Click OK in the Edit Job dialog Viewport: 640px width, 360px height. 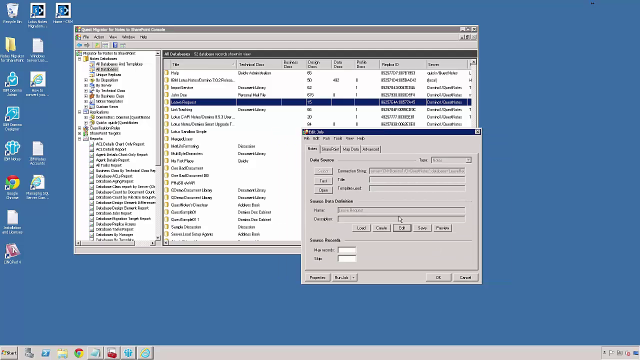[x=438, y=278]
